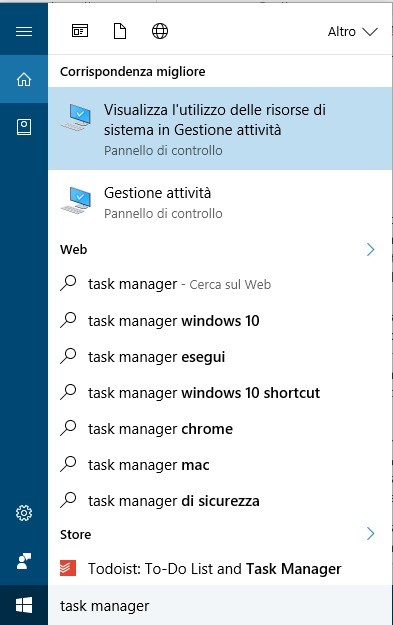
Task: Expand the Web section chevron
Action: (x=371, y=250)
